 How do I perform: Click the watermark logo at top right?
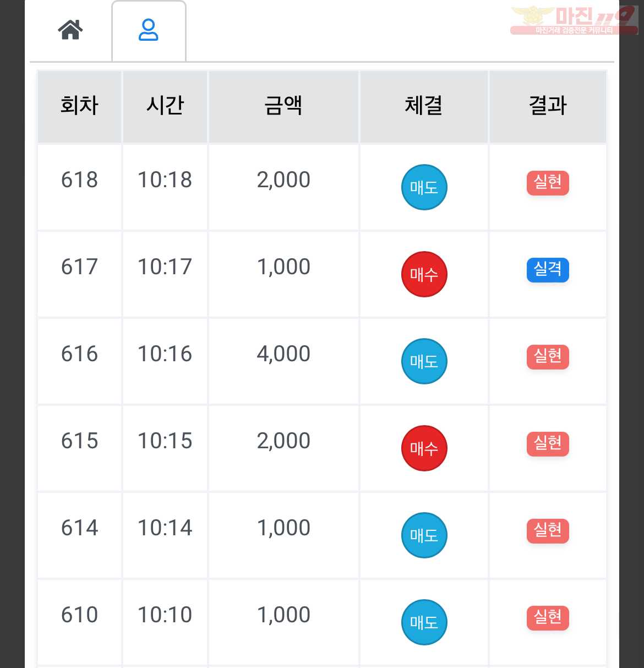pos(574,20)
